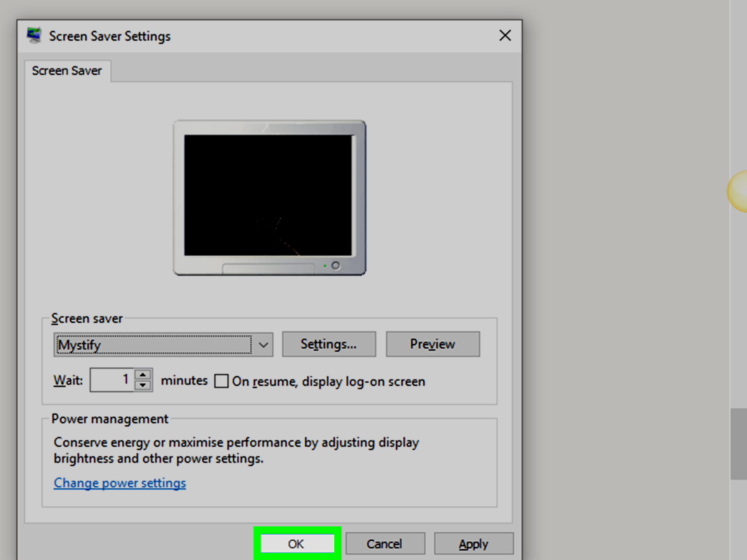Screen dimensions: 747x560
Task: Click the 'Screen saver' group label
Action: click(x=87, y=319)
